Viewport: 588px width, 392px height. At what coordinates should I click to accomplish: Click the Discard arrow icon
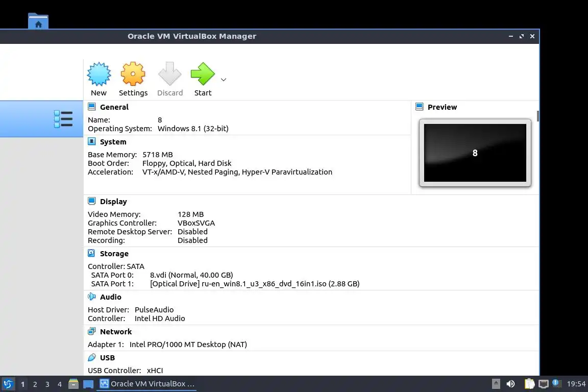pyautogui.click(x=170, y=74)
